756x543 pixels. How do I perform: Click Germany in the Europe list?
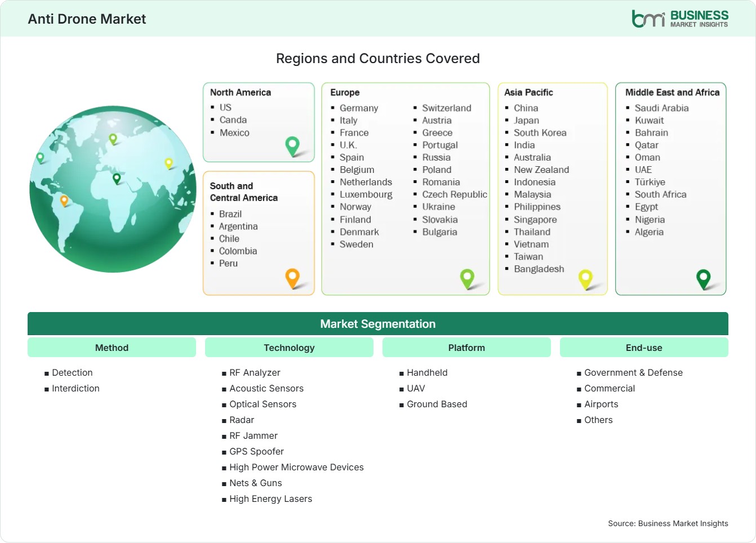(x=359, y=108)
